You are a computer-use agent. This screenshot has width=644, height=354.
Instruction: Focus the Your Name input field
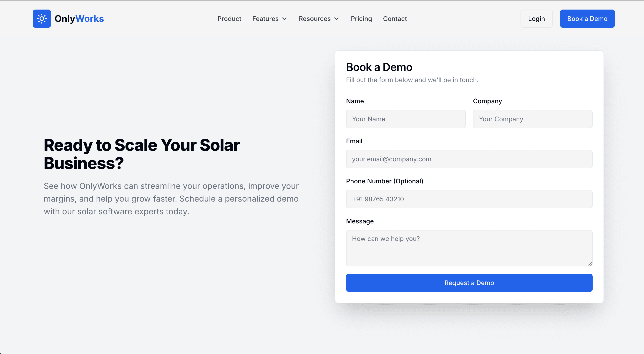(x=405, y=119)
